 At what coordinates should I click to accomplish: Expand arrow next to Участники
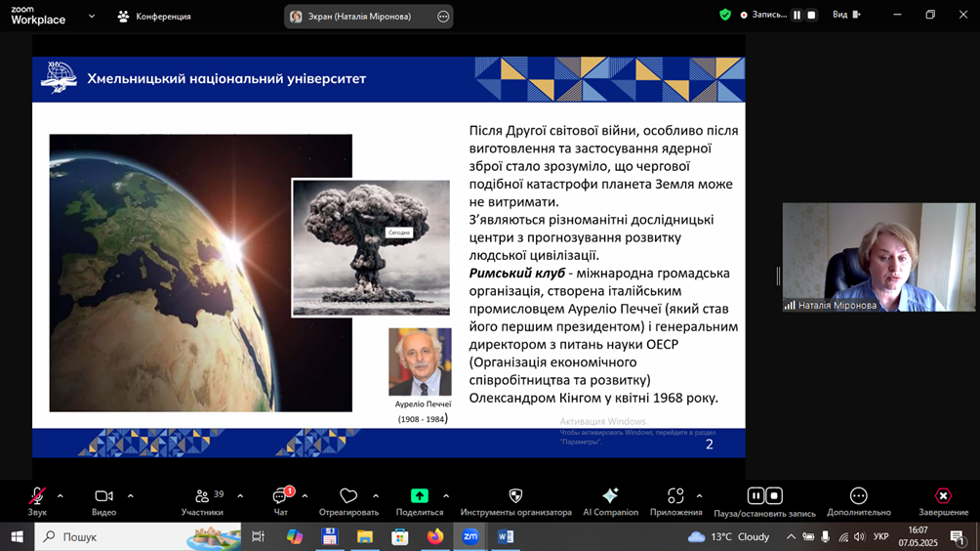pyautogui.click(x=240, y=496)
